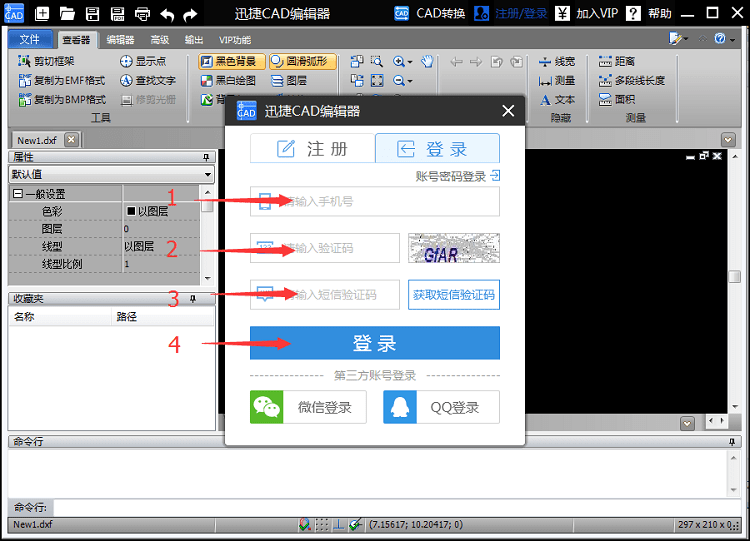
Task: Click the 线宽 line width option
Action: coord(557,62)
